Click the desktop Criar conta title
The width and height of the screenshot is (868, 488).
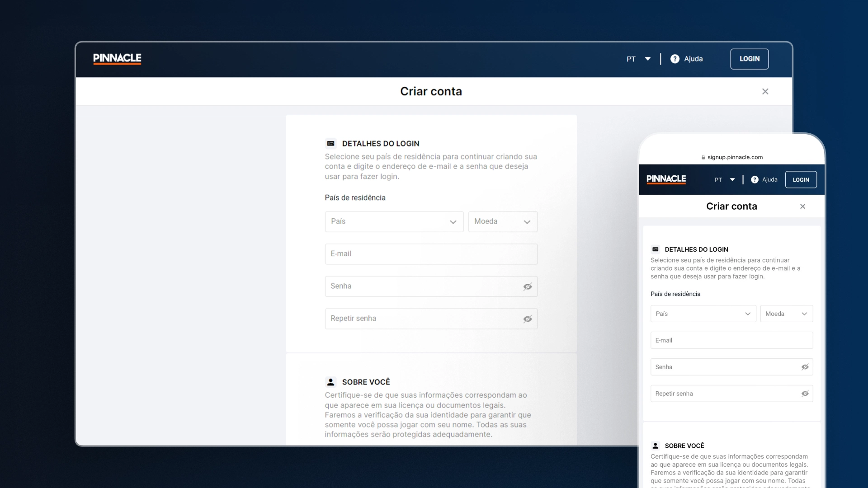(431, 91)
